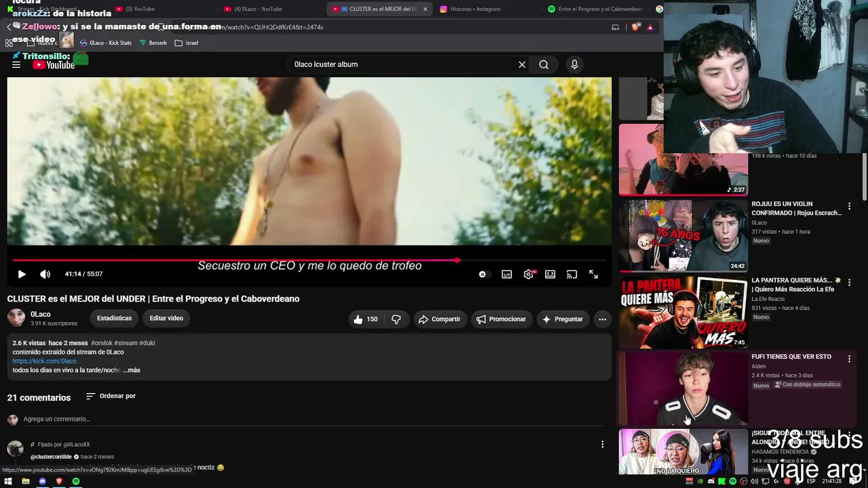Switch to theater mode view

click(x=550, y=274)
